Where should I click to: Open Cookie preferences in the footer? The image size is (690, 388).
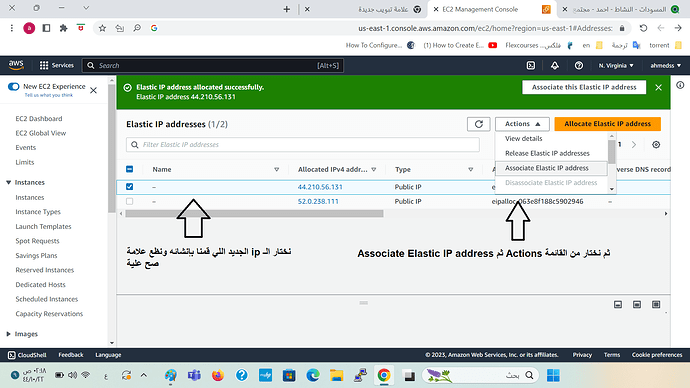click(657, 355)
